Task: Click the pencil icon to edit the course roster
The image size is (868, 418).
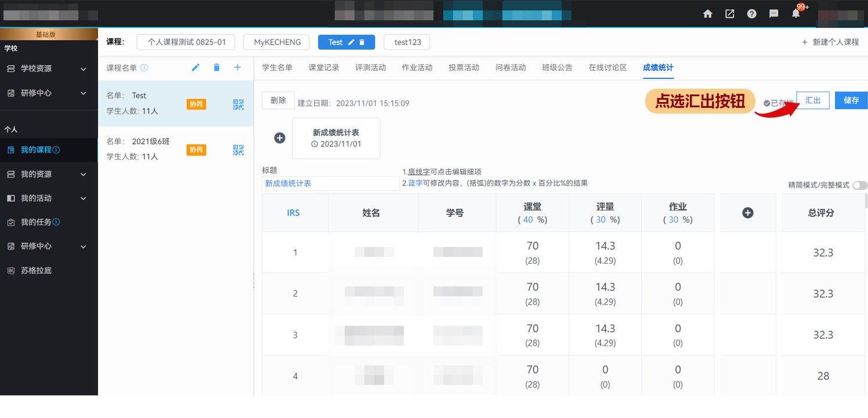Action: pos(196,68)
